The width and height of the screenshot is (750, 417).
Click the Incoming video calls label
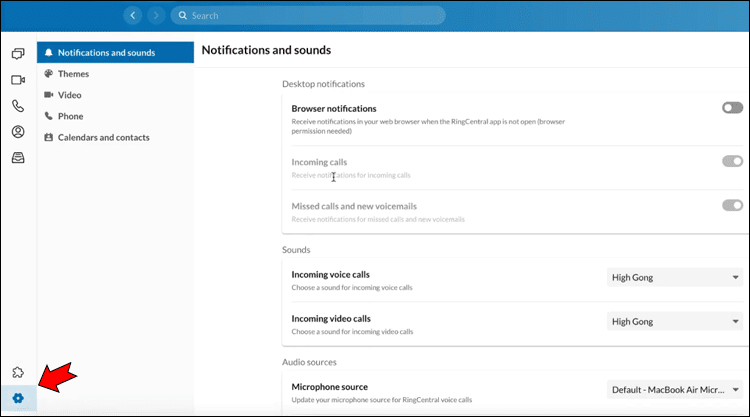coord(331,318)
